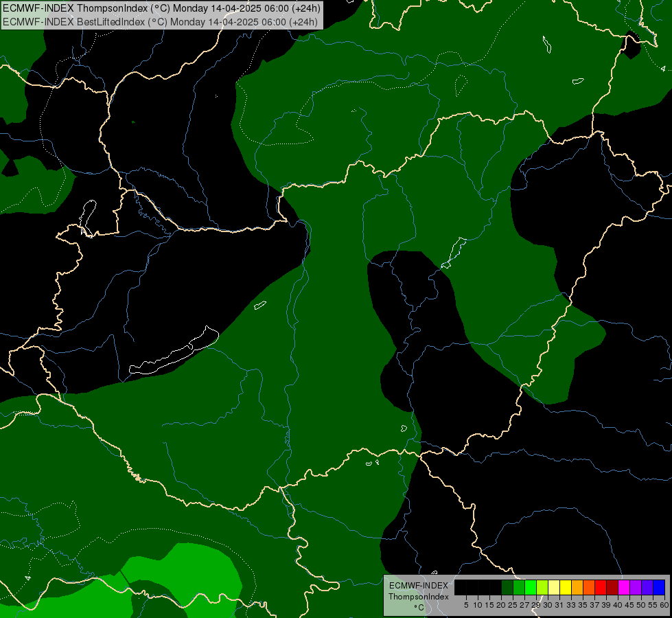Viewport: 672px width, 618px height.
Task: Click the legend tick value 29
Action: click(536, 605)
